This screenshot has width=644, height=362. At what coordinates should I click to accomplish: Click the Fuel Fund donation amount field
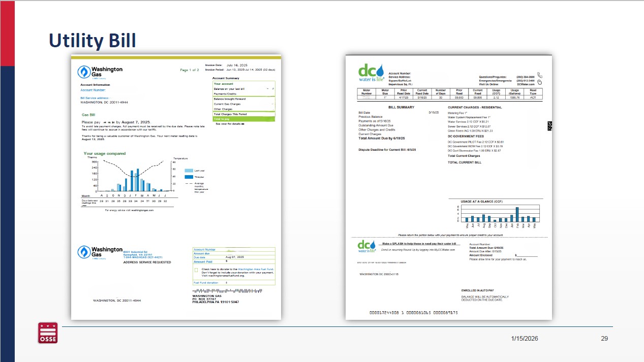tap(249, 282)
